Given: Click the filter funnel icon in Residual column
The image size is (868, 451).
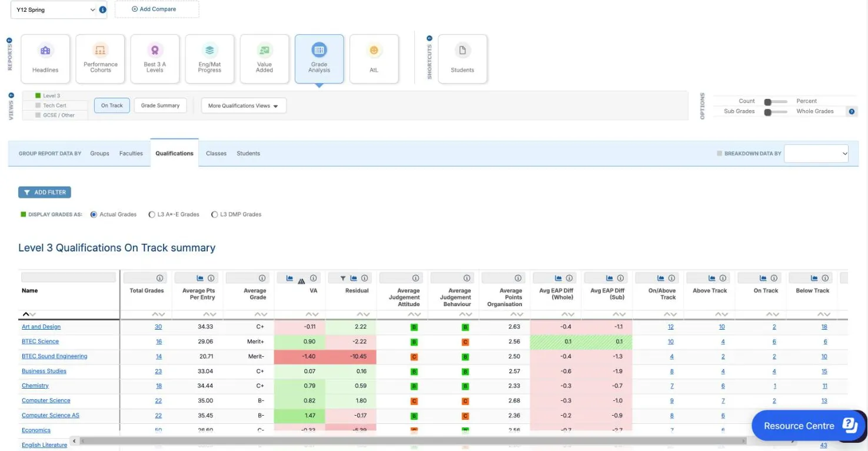Looking at the screenshot, I should [343, 278].
